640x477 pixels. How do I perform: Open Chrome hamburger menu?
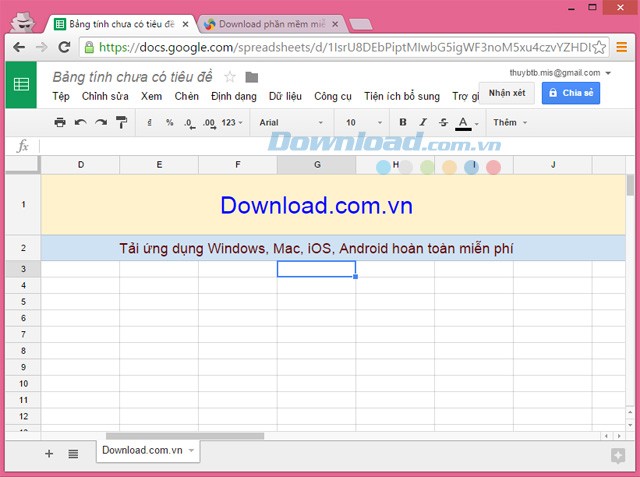click(x=621, y=47)
